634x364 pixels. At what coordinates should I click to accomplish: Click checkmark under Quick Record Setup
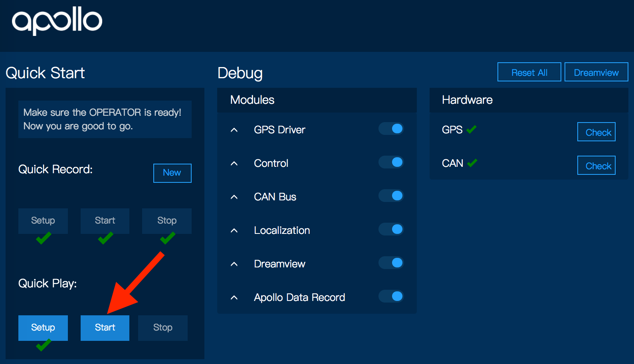(x=44, y=238)
